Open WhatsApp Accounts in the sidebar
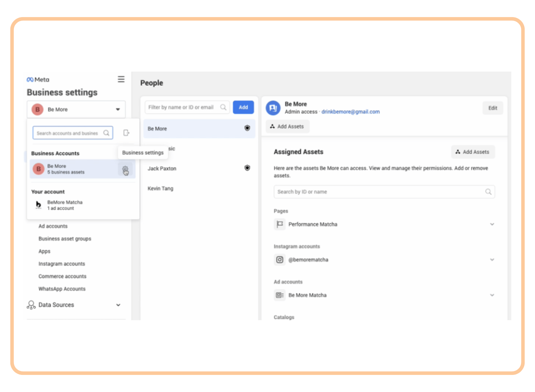This screenshot has width=535, height=392. click(x=62, y=289)
